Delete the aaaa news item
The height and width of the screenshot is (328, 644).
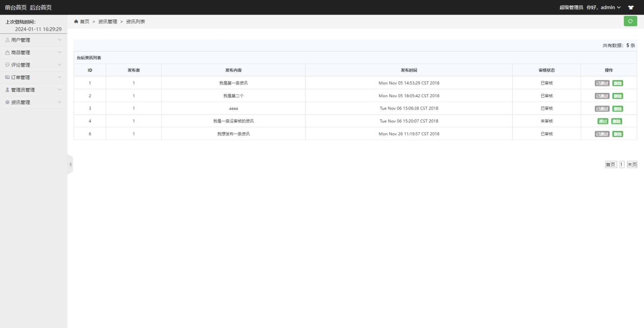pos(617,109)
